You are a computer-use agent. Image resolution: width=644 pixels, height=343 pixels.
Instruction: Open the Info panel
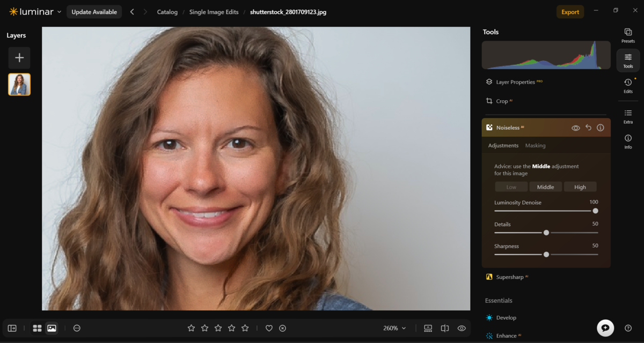click(628, 141)
